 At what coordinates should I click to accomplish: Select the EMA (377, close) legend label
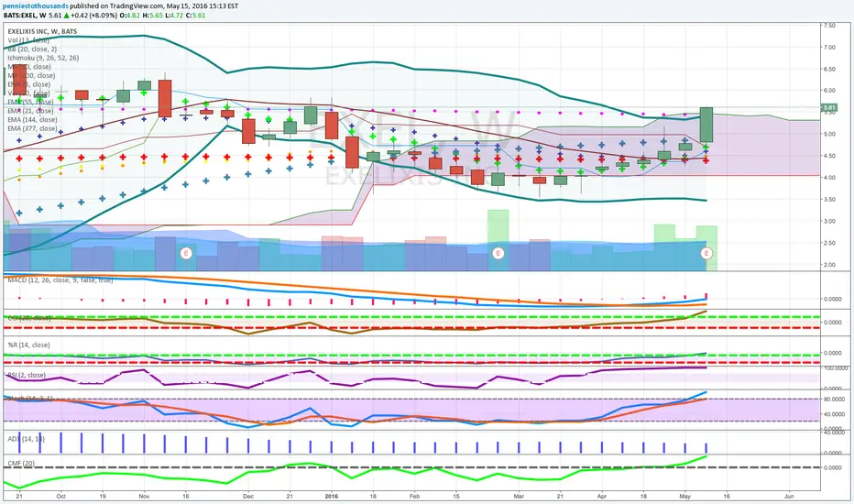point(32,128)
